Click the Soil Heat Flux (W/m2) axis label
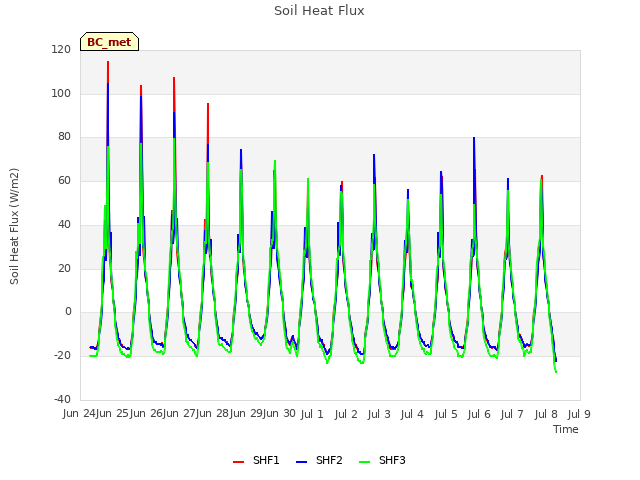 click(14, 226)
